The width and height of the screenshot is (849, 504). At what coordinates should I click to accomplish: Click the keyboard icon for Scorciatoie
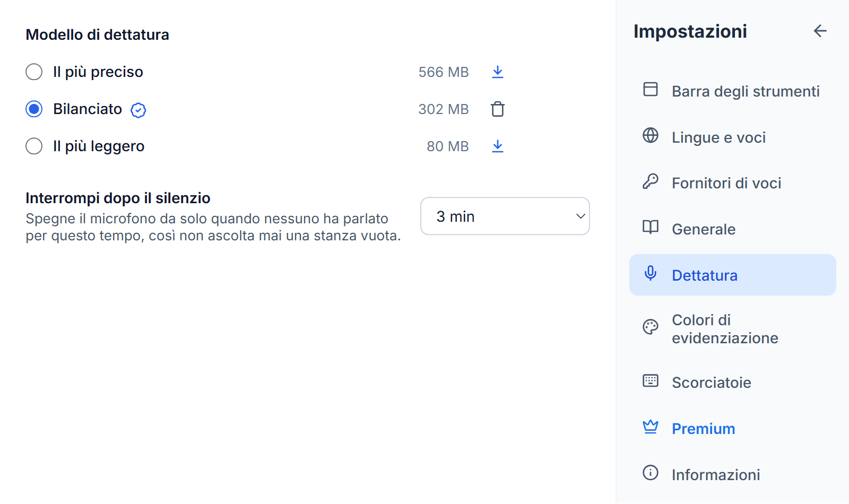[x=651, y=380]
